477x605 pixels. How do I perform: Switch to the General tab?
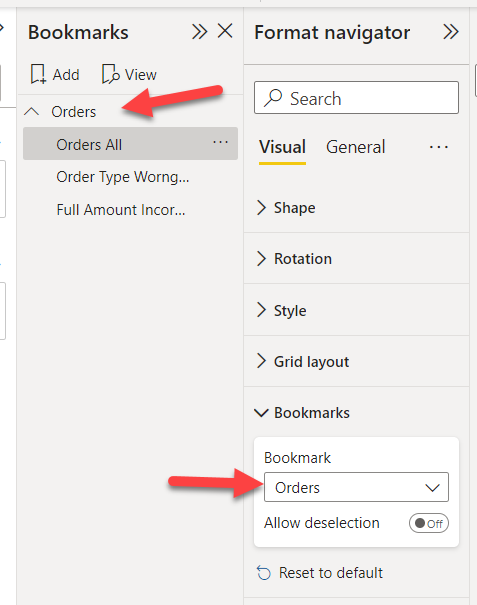(x=355, y=147)
